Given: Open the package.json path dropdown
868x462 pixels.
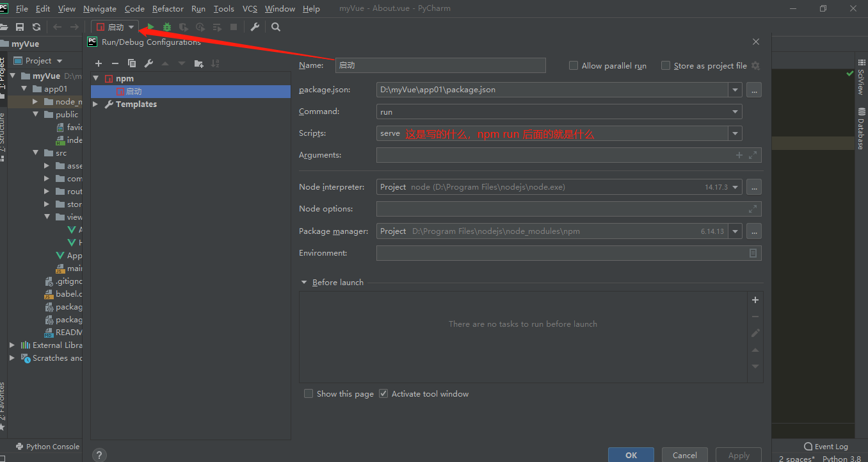Looking at the screenshot, I should point(735,90).
